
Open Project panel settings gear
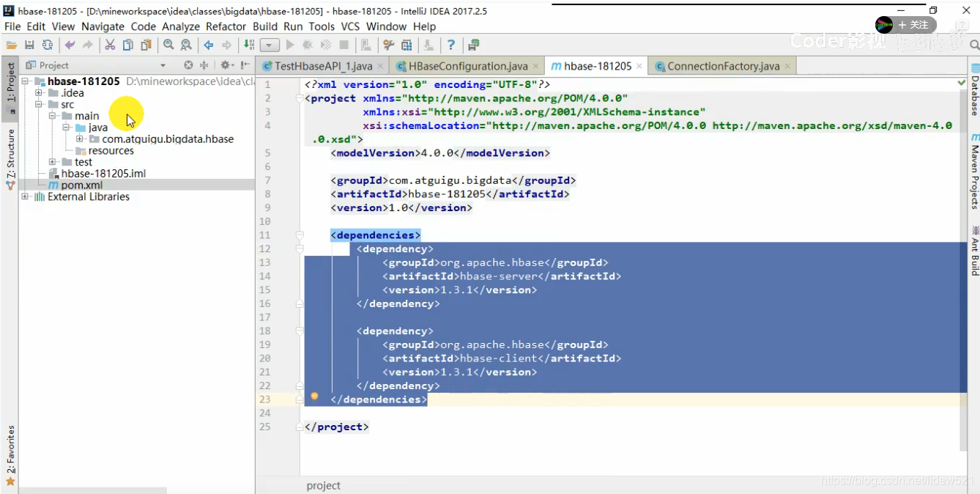pyautogui.click(x=226, y=65)
